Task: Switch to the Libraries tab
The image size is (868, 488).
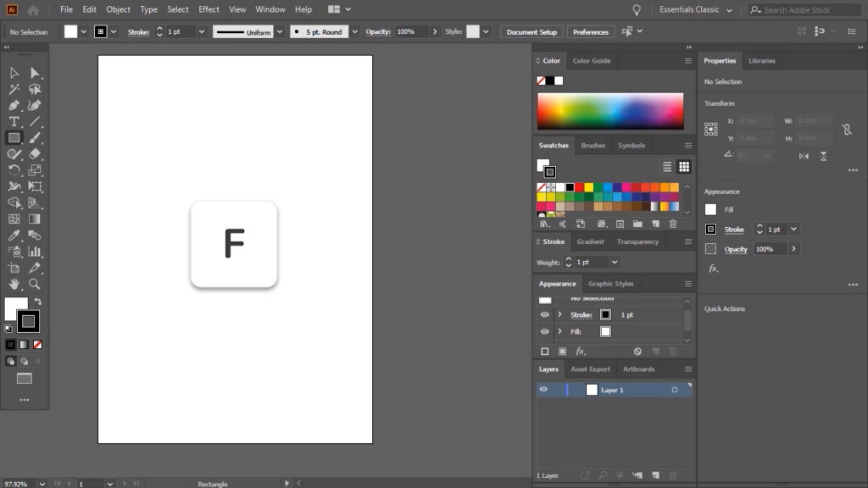Action: pyautogui.click(x=761, y=61)
